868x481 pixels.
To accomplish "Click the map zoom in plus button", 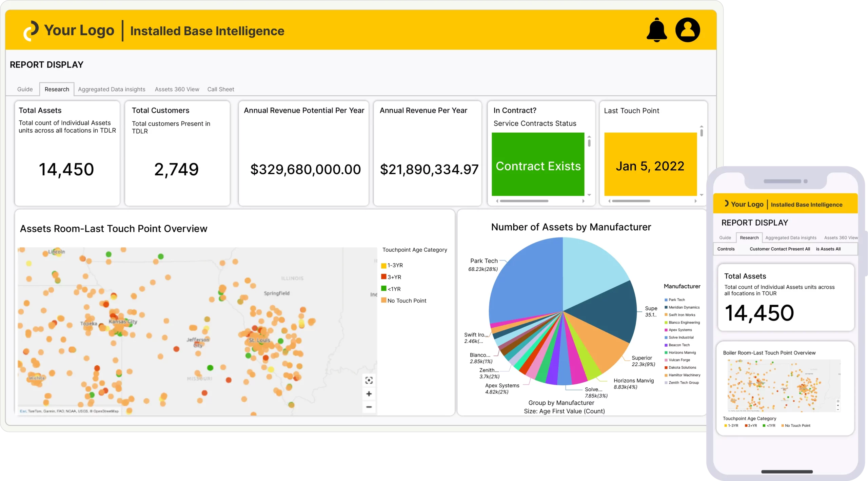I will pos(369,394).
